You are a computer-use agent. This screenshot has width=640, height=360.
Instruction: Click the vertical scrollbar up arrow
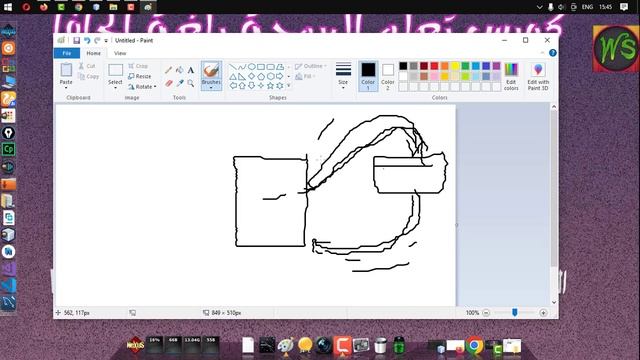[x=554, y=107]
